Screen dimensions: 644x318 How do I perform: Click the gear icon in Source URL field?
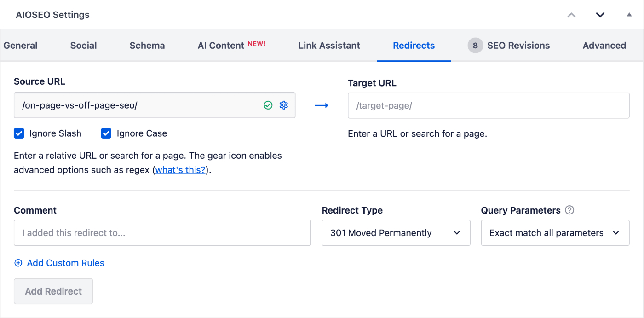(284, 105)
